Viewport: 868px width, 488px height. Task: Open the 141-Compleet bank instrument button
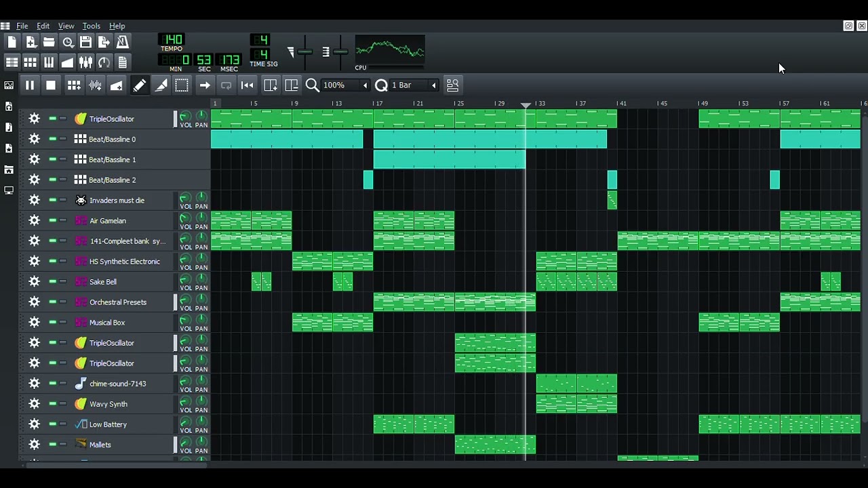point(122,241)
